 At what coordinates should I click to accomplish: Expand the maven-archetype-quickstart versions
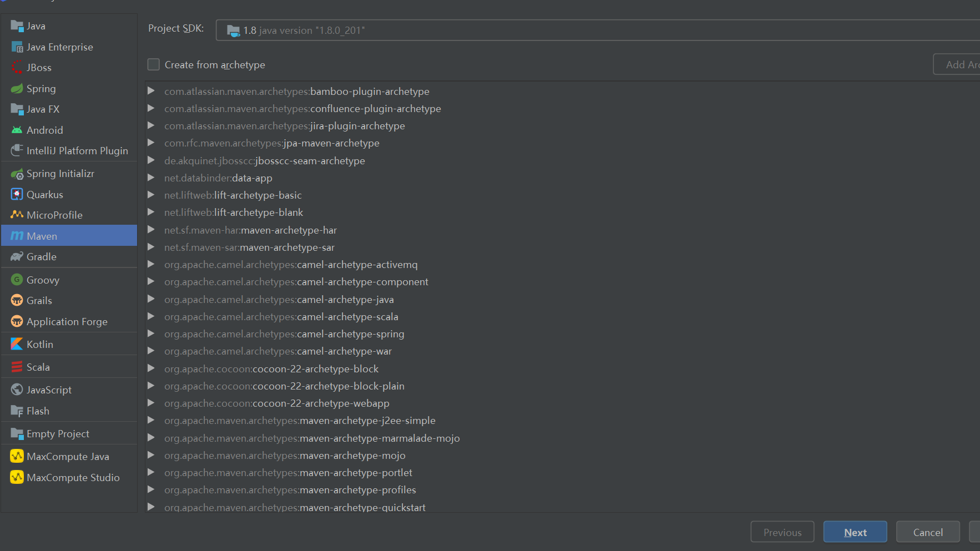[151, 506]
